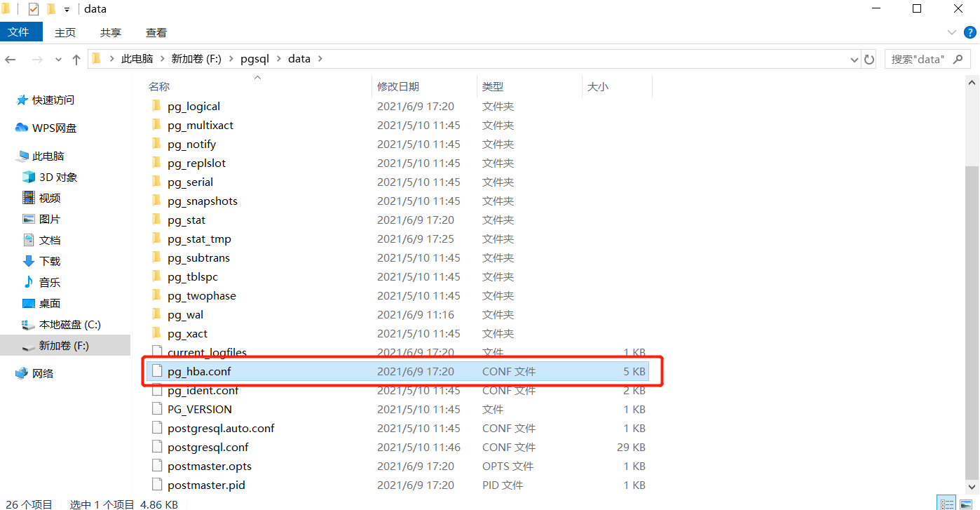Select the pg_stat_tmp folder icon

(x=156, y=239)
